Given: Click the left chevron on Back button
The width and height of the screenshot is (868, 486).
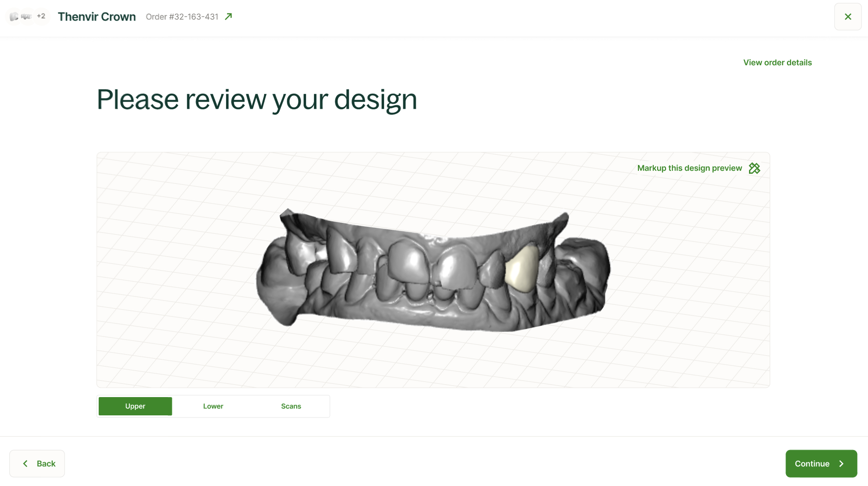Looking at the screenshot, I should (25, 464).
